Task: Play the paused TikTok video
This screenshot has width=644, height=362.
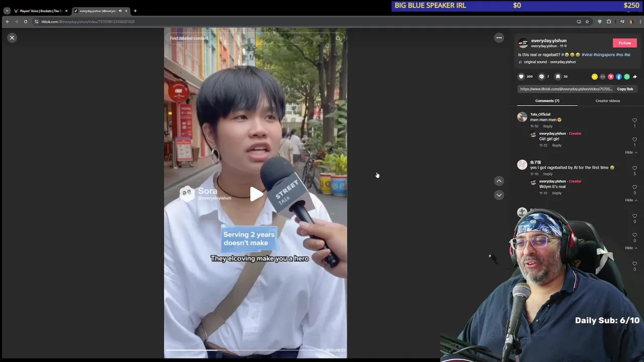Action: pyautogui.click(x=256, y=194)
